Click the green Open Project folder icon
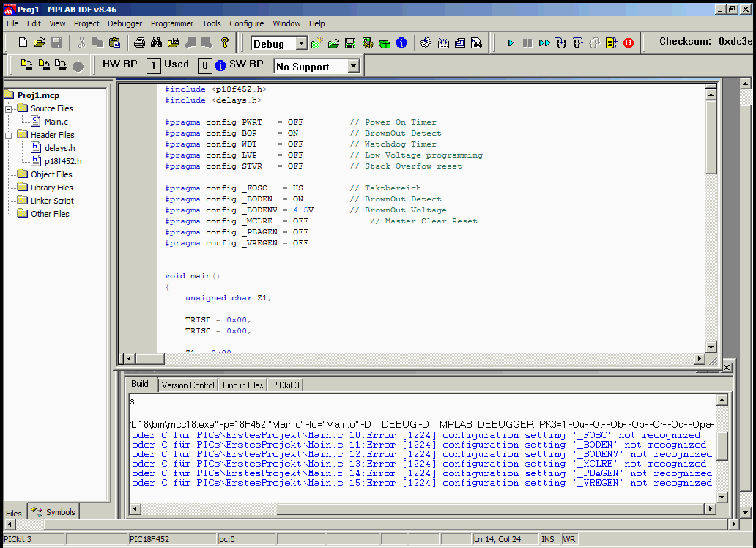 [x=333, y=43]
